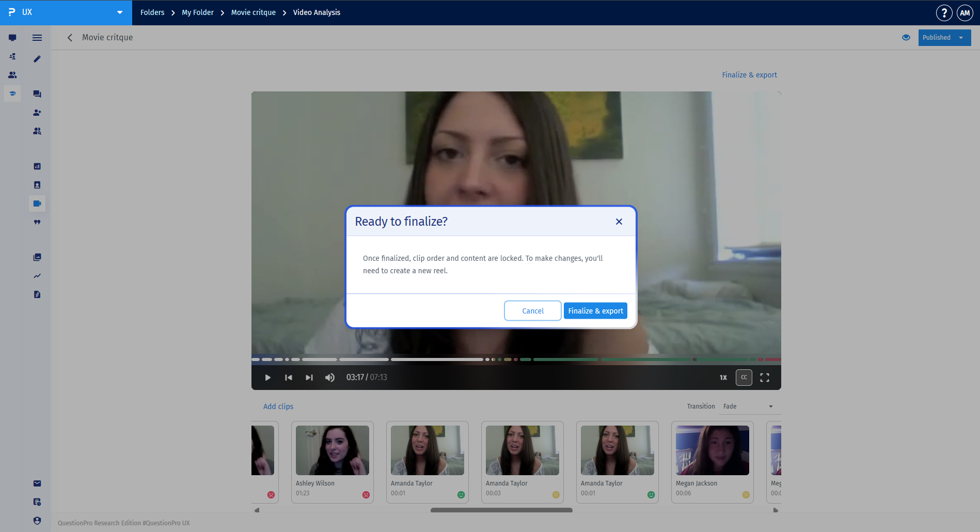The image size is (980, 532).
Task: Open Video Analysis breadcrumb
Action: coord(317,12)
